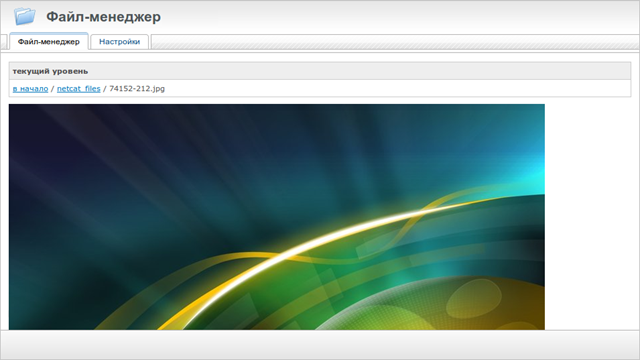Click the blank white area right of the image
Image resolution: width=640 pixels, height=360 pixels.
click(x=592, y=217)
